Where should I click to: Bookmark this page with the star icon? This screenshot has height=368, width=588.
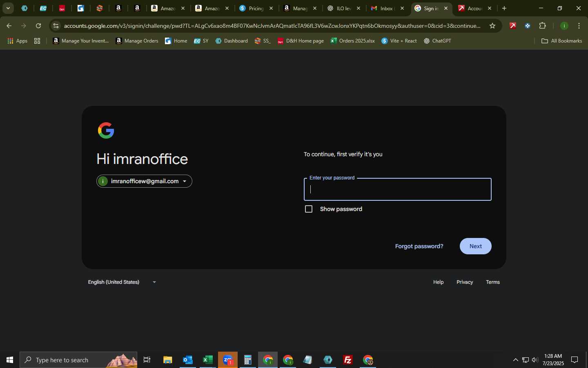(492, 26)
